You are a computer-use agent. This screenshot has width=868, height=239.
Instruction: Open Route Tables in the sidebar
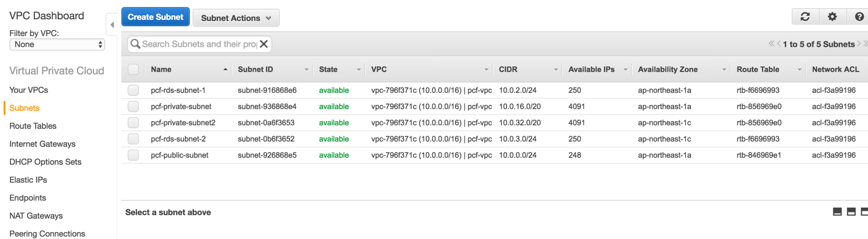click(33, 126)
